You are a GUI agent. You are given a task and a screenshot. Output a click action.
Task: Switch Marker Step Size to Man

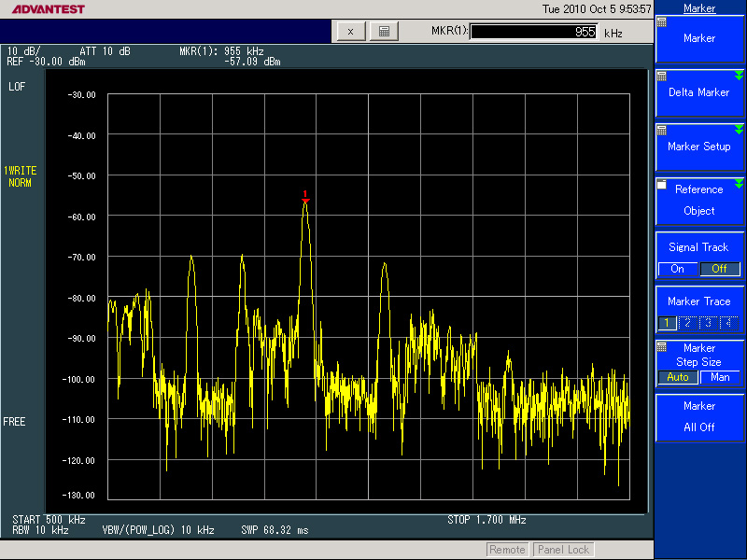coord(720,377)
